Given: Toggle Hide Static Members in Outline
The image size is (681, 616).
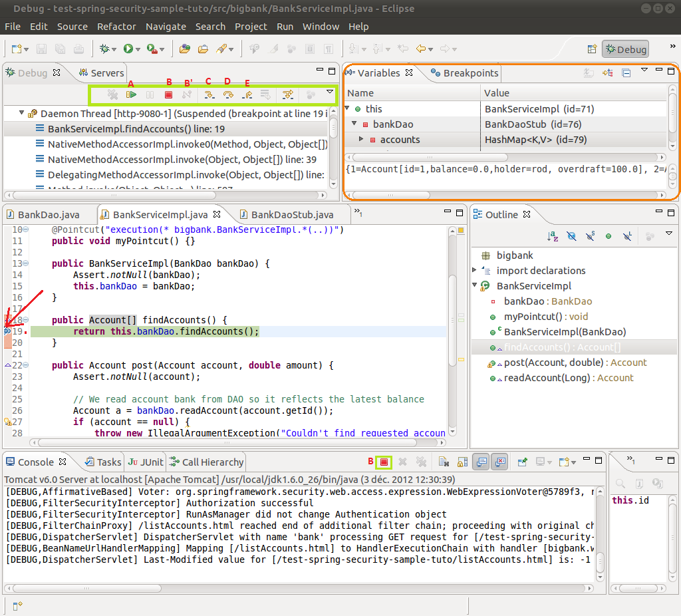Looking at the screenshot, I should tap(590, 235).
